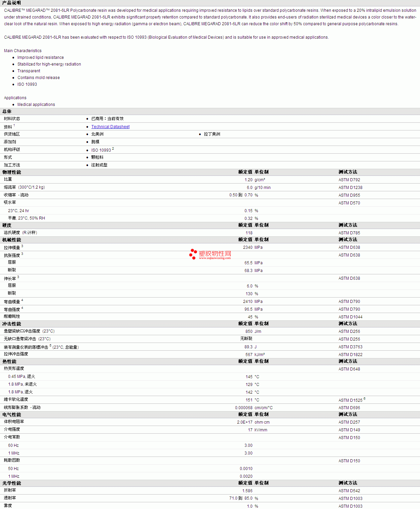Select the Improved lipid resistance bullet

[x=41, y=57]
